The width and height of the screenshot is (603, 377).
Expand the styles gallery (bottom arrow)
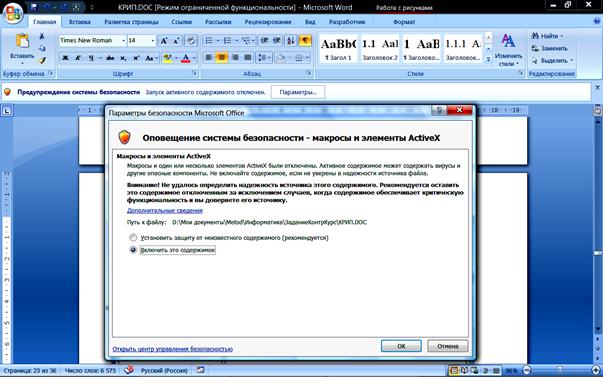tap(488, 59)
